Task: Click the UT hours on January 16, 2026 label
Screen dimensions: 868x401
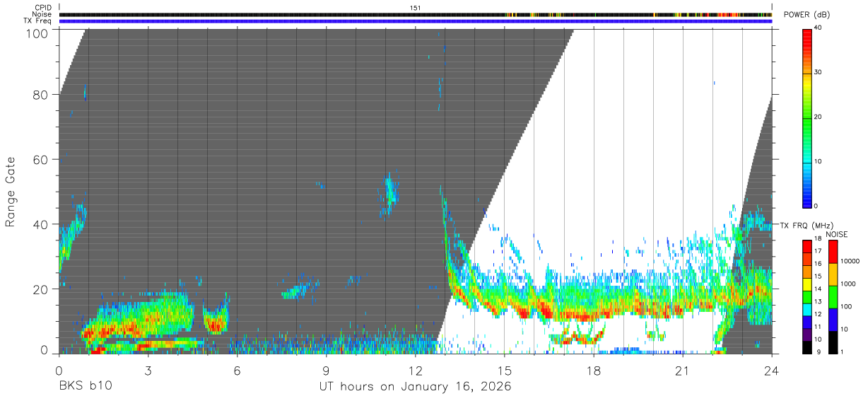Action: tap(414, 387)
